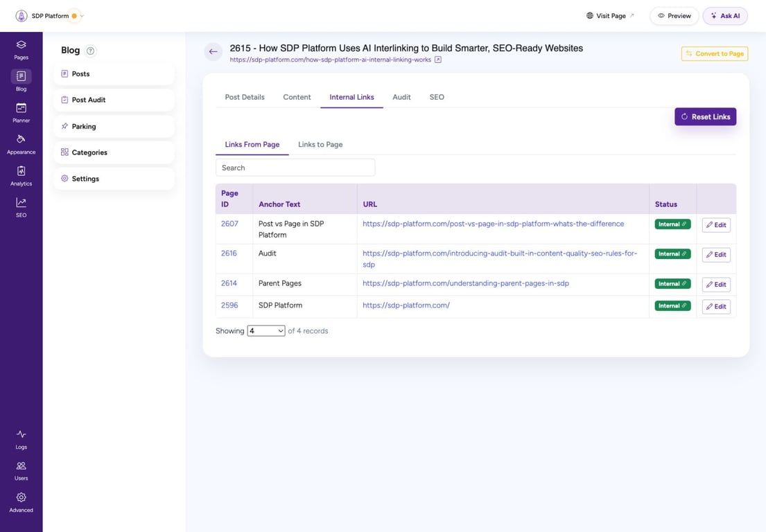Click the SDP Platform rocket logo

(x=21, y=16)
